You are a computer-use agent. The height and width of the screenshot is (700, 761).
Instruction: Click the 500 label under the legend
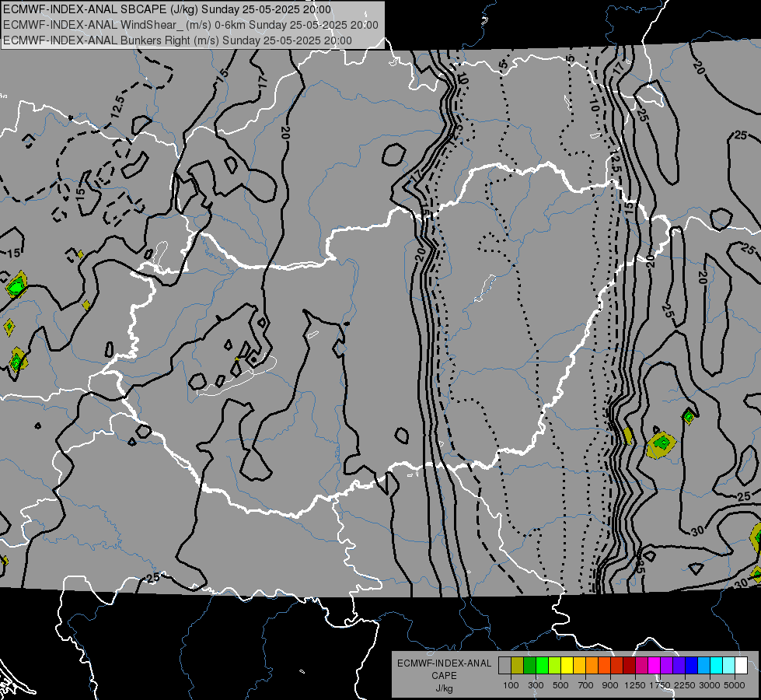point(560,685)
